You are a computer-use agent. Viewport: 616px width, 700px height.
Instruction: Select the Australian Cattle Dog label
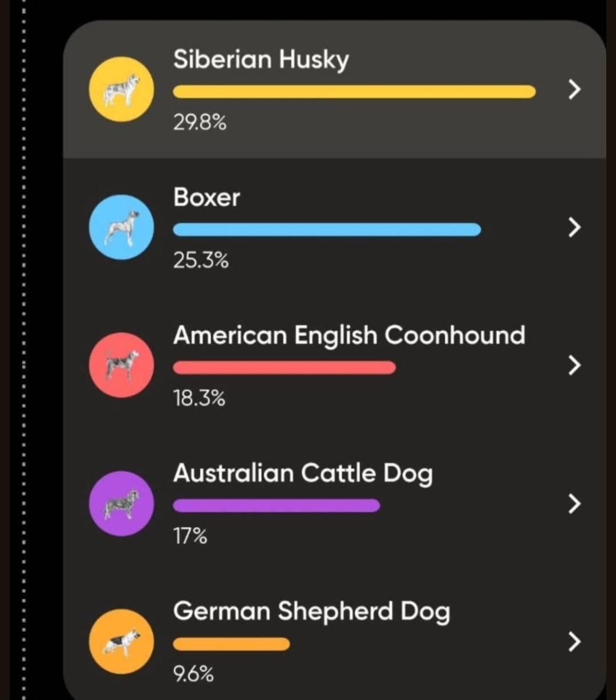[x=302, y=474]
